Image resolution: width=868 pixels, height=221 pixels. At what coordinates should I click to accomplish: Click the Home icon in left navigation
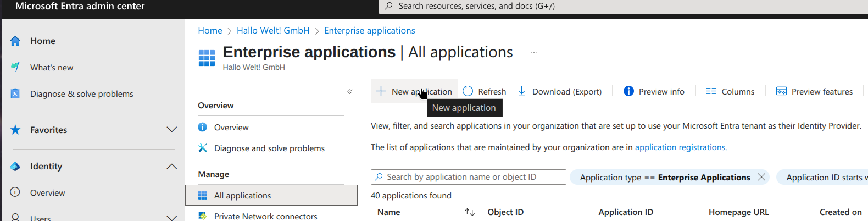[15, 41]
